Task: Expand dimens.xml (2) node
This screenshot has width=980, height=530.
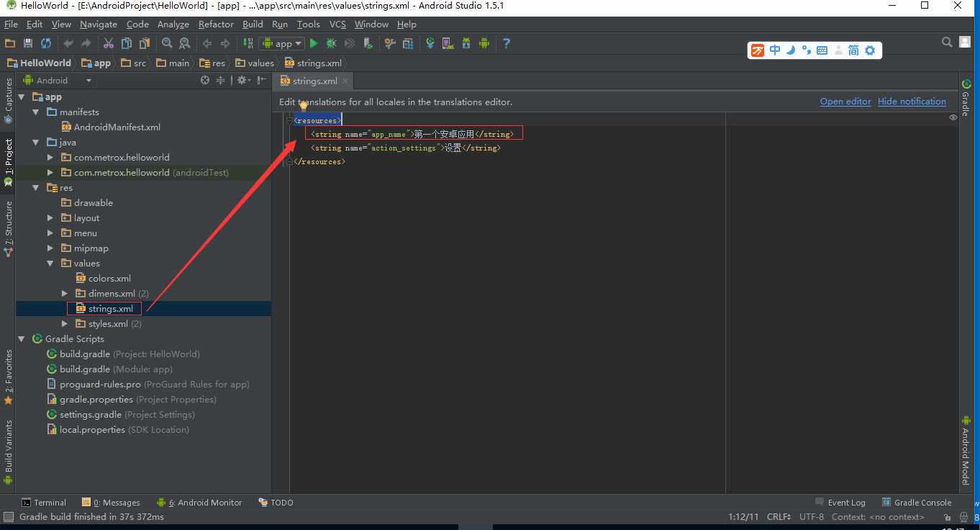Action: (x=64, y=293)
